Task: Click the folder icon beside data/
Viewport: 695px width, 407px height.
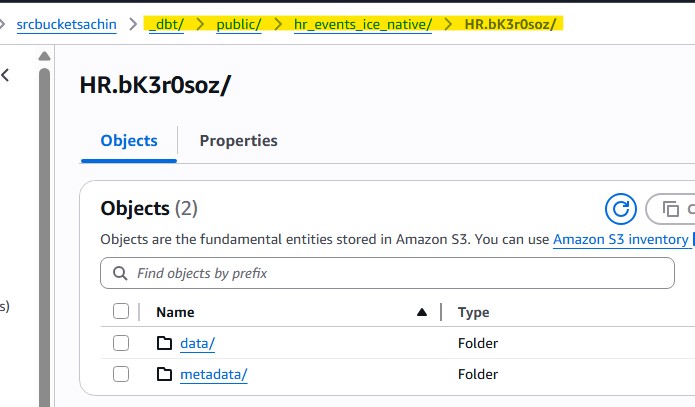Action: [164, 343]
